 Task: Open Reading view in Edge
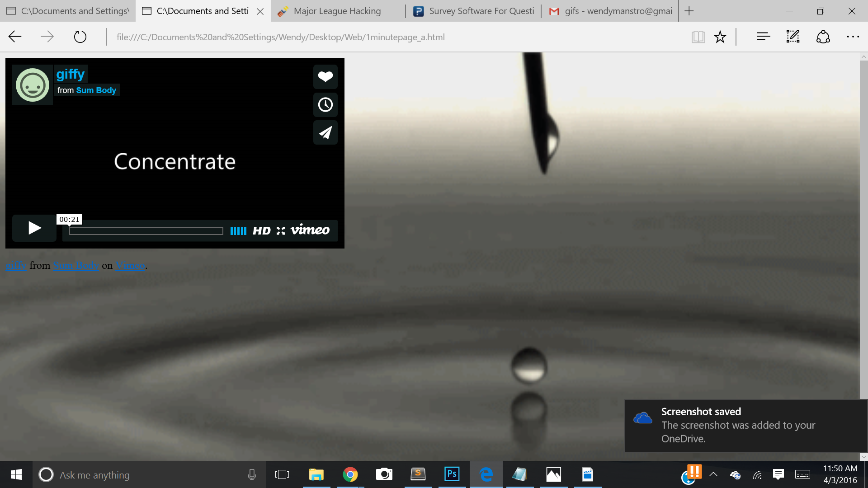click(698, 37)
